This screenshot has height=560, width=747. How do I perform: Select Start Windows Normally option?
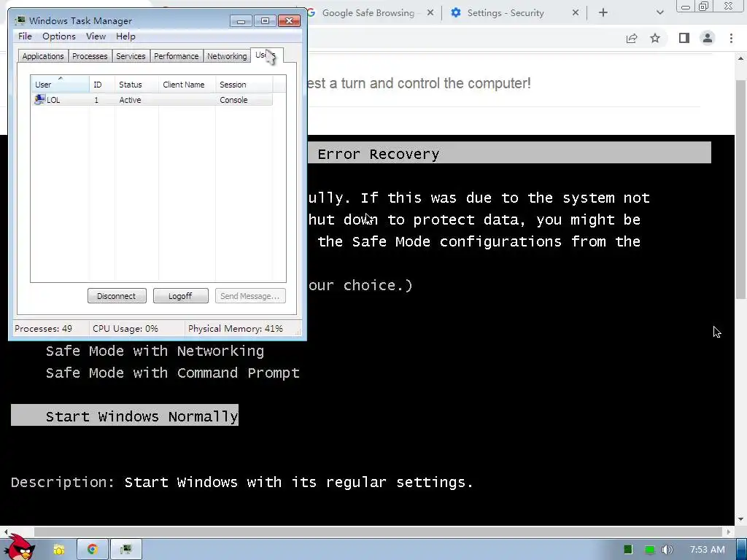point(125,415)
